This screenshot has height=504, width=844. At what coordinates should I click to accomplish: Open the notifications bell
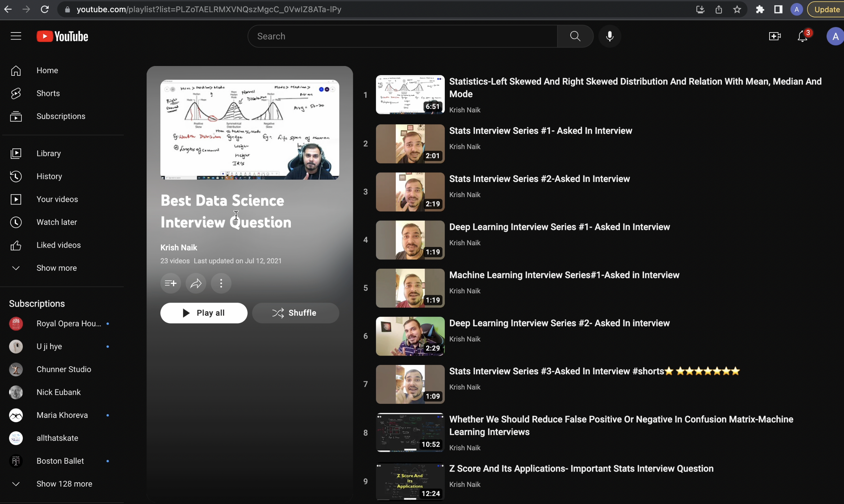pos(802,36)
